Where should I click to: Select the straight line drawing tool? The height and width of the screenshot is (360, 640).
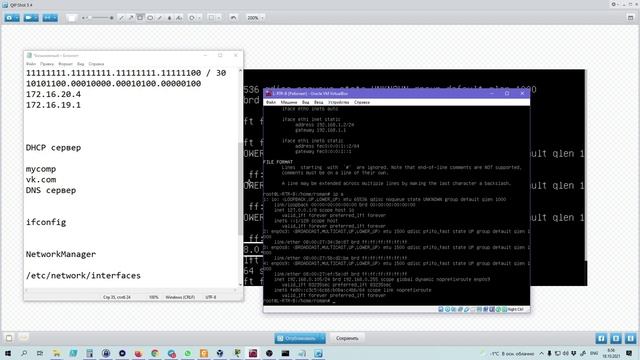tap(121, 18)
